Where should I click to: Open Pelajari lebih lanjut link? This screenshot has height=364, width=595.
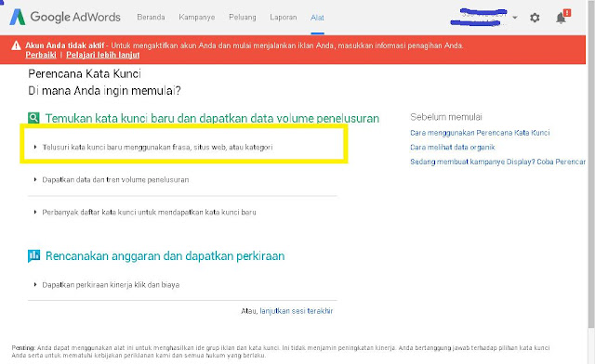click(103, 55)
